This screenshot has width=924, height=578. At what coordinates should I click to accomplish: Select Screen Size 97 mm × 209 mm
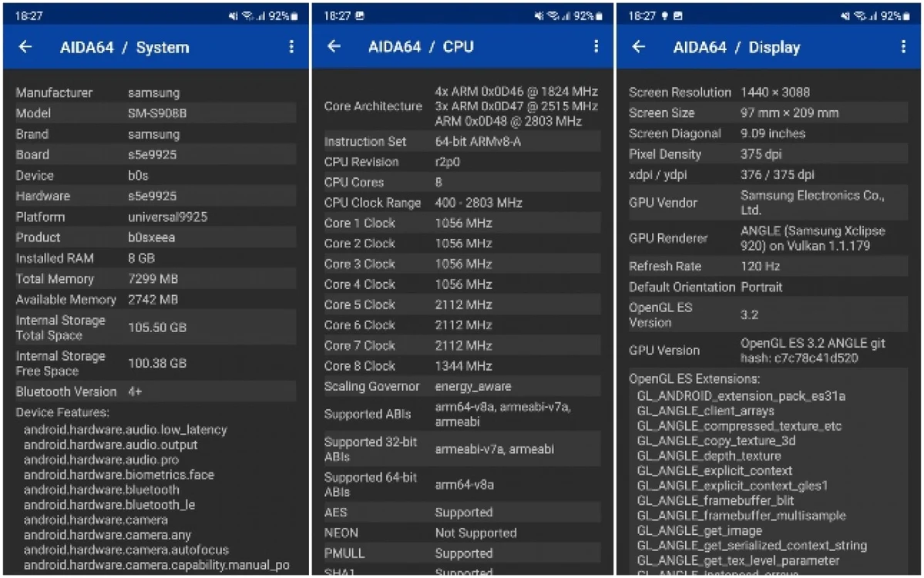768,113
